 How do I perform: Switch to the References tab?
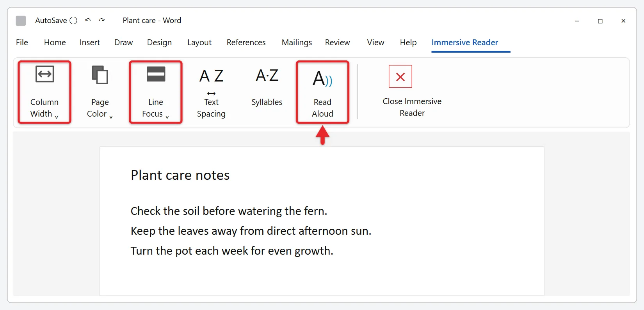pos(246,42)
